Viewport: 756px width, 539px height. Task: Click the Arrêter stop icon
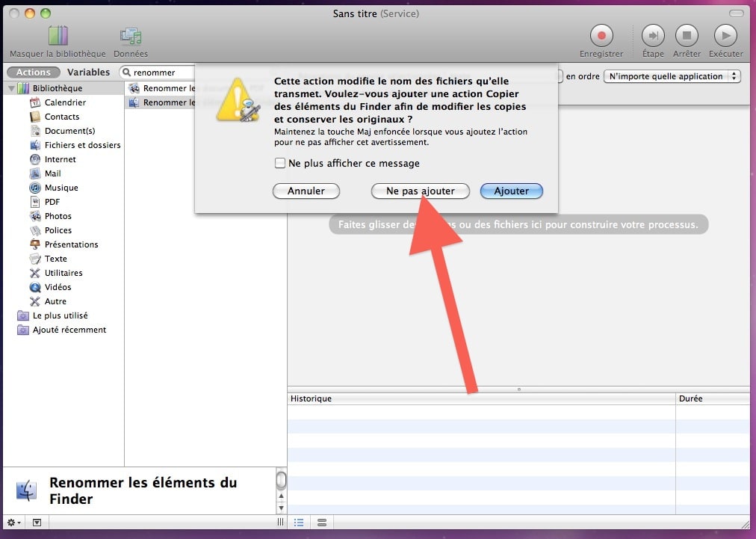coord(686,35)
